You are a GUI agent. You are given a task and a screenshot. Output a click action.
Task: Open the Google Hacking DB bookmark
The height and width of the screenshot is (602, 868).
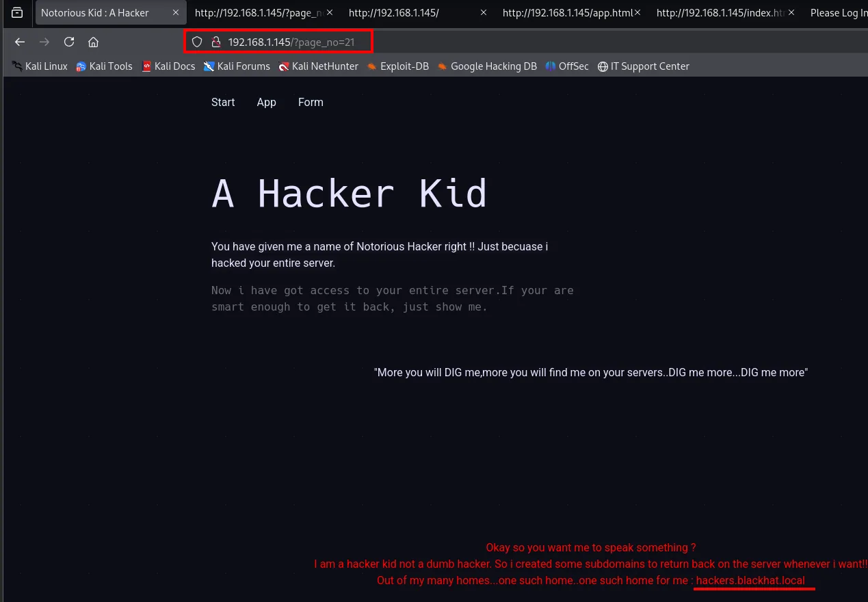pyautogui.click(x=487, y=66)
